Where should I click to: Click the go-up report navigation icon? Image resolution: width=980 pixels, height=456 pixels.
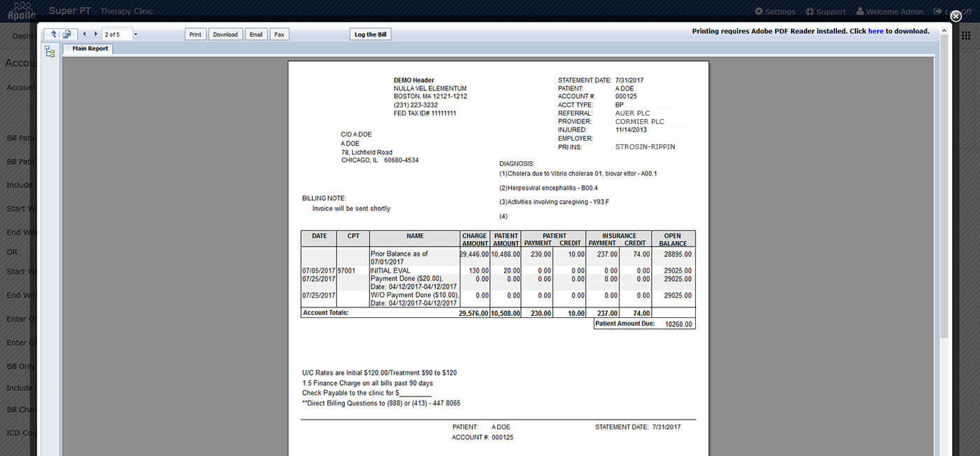(x=53, y=34)
